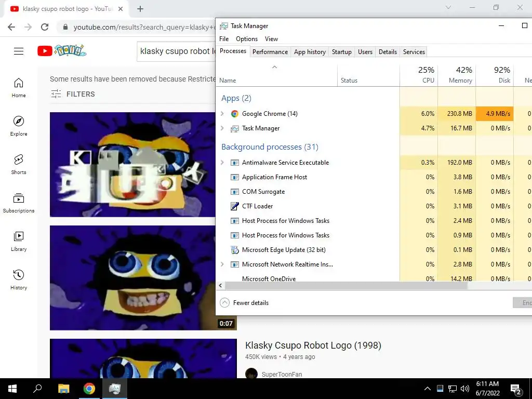
Task: Switch to Services tab
Action: click(414, 52)
